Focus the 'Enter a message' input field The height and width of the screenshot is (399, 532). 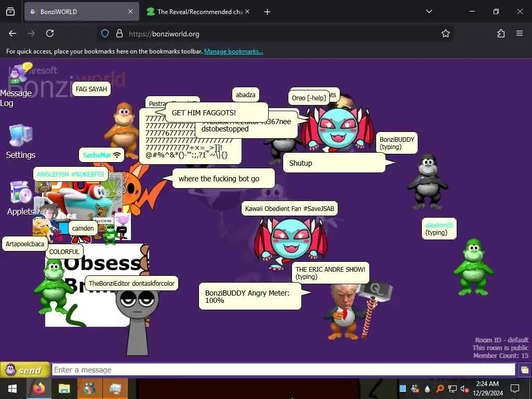(283, 370)
